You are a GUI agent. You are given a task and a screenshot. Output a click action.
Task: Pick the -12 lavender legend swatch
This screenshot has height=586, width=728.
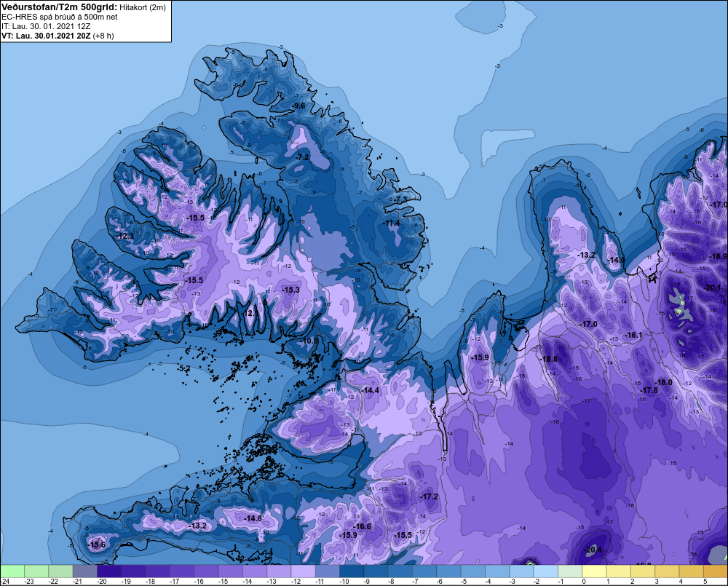[x=303, y=571]
